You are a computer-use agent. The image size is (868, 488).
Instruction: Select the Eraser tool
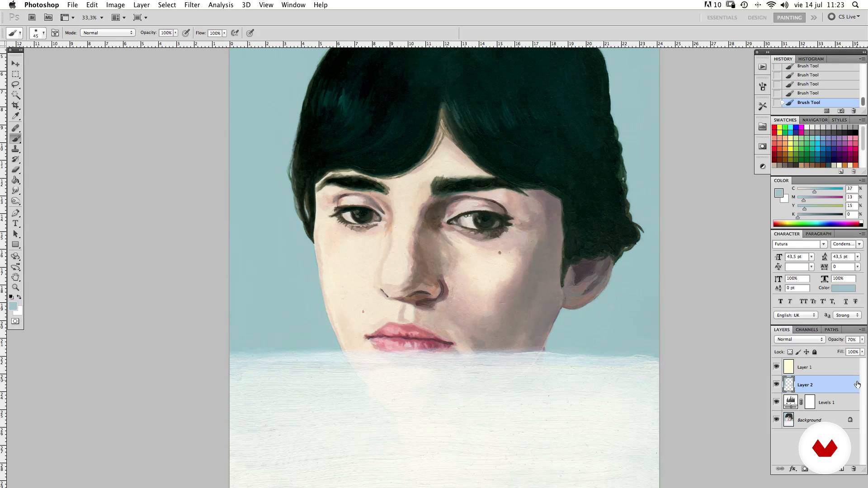(x=15, y=170)
